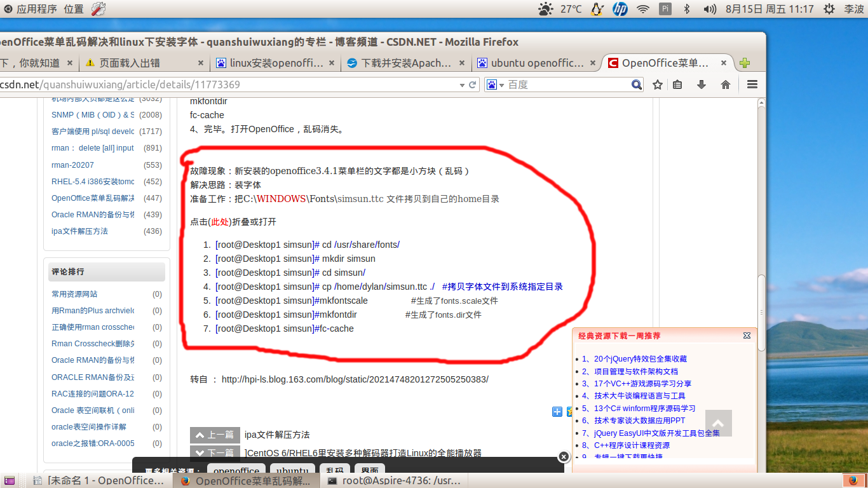868x488 pixels.
Task: Click the blue plus share icon
Action: click(557, 412)
